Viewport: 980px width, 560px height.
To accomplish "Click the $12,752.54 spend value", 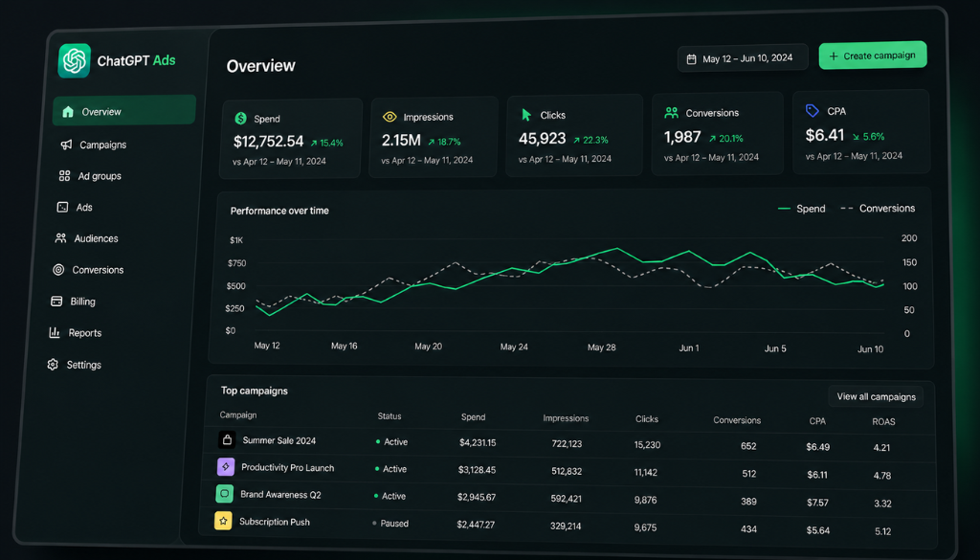I will point(269,142).
